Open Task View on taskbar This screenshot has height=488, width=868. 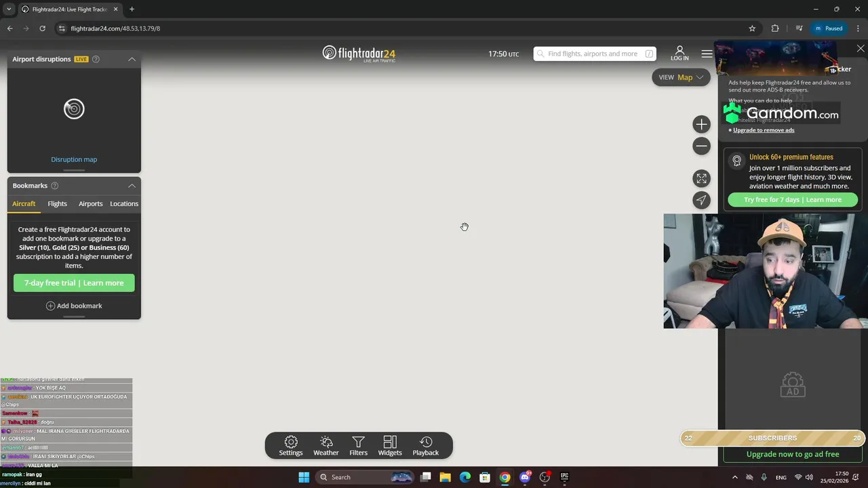click(425, 477)
